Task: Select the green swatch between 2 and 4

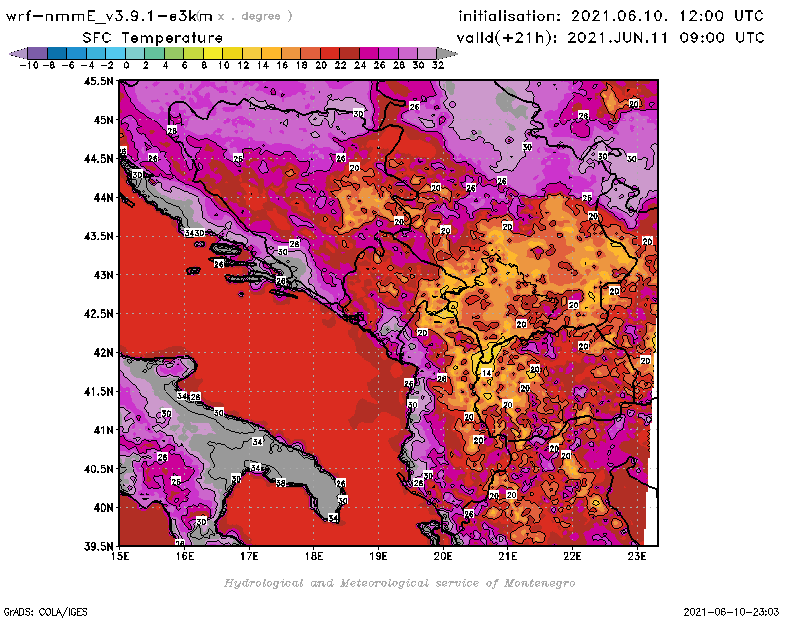Action: [155, 53]
